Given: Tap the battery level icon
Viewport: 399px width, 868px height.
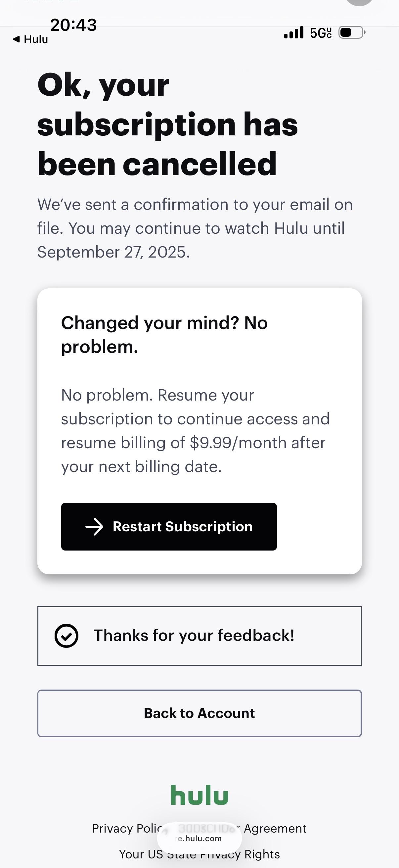Looking at the screenshot, I should [x=351, y=33].
